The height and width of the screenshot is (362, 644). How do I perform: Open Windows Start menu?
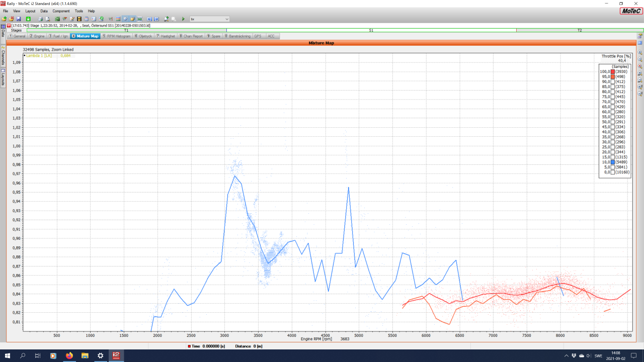click(8, 355)
